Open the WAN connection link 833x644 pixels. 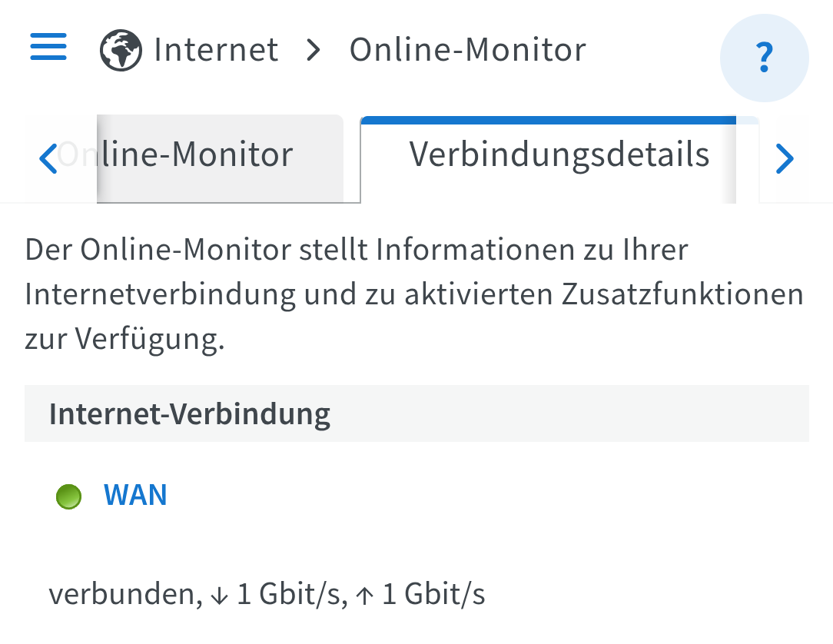pos(135,495)
